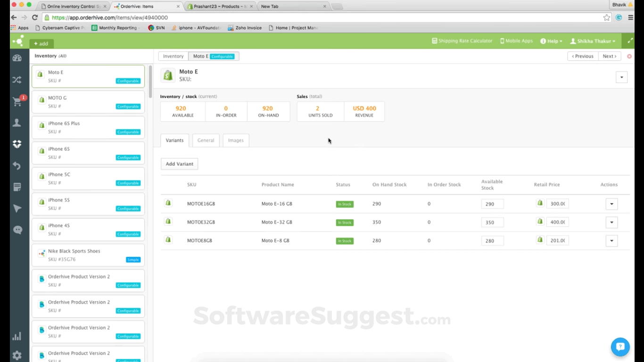Open the Chrome hamburger menu
The height and width of the screenshot is (362, 644).
coord(630,17)
